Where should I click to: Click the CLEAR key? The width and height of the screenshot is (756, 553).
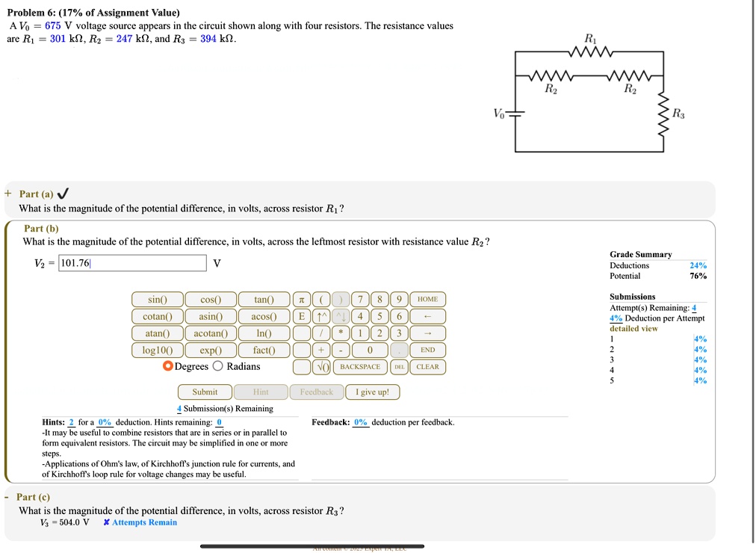click(427, 367)
